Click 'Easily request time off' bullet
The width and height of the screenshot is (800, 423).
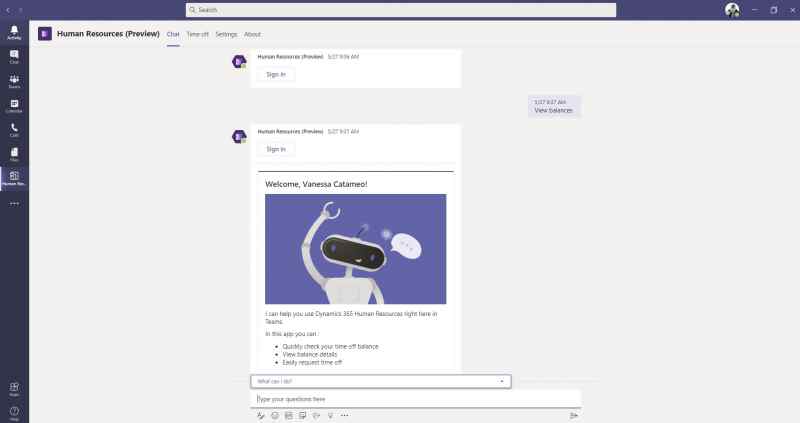click(x=312, y=363)
